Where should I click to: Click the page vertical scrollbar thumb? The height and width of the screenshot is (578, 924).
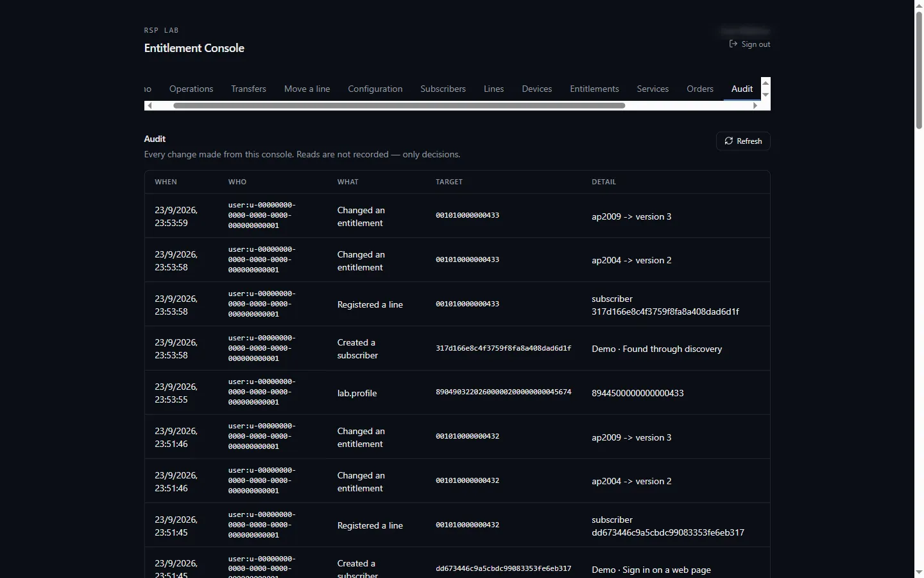(919, 70)
